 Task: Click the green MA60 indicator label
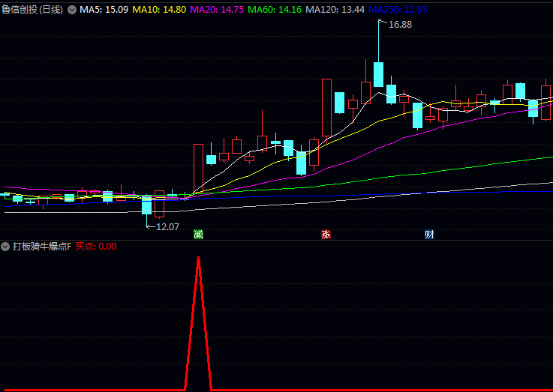click(x=275, y=10)
